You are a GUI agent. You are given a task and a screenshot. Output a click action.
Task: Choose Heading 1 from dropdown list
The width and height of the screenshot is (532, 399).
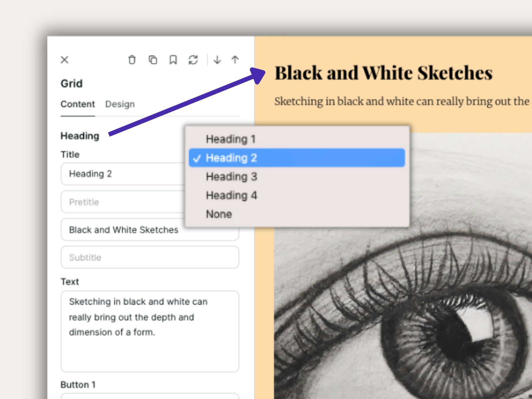pyautogui.click(x=231, y=139)
